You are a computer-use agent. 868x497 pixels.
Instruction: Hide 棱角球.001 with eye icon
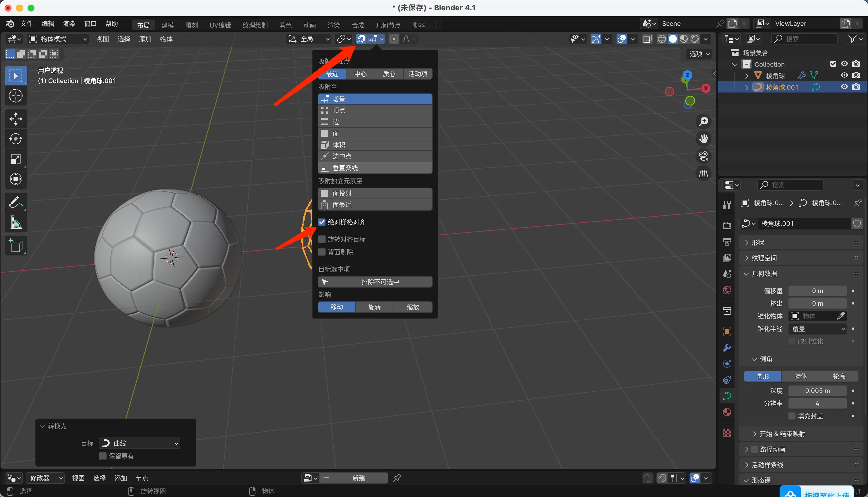[x=844, y=87]
